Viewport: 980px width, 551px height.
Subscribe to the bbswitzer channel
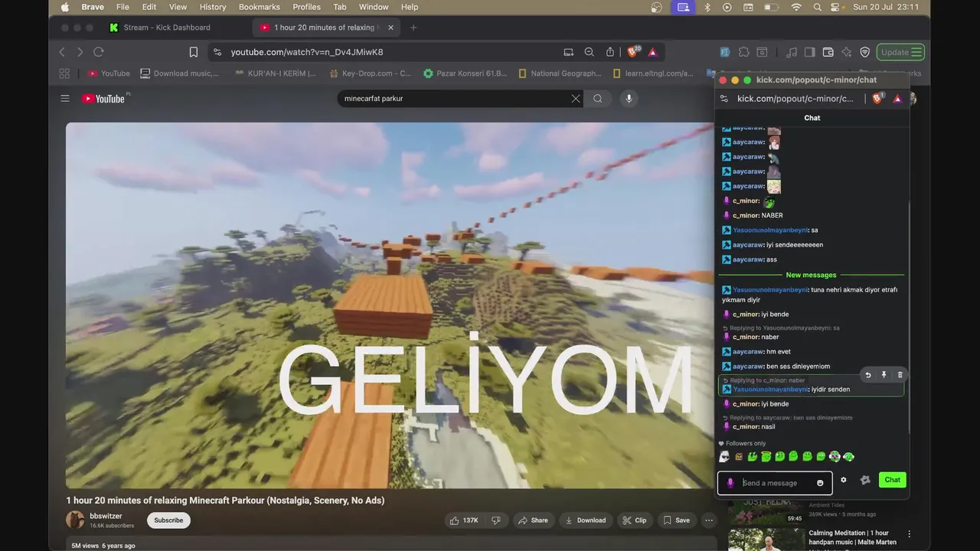tap(168, 520)
